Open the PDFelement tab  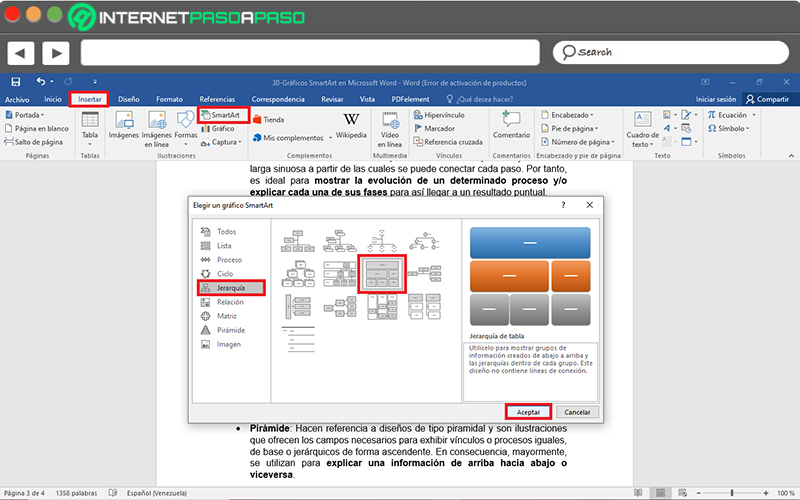(x=410, y=99)
